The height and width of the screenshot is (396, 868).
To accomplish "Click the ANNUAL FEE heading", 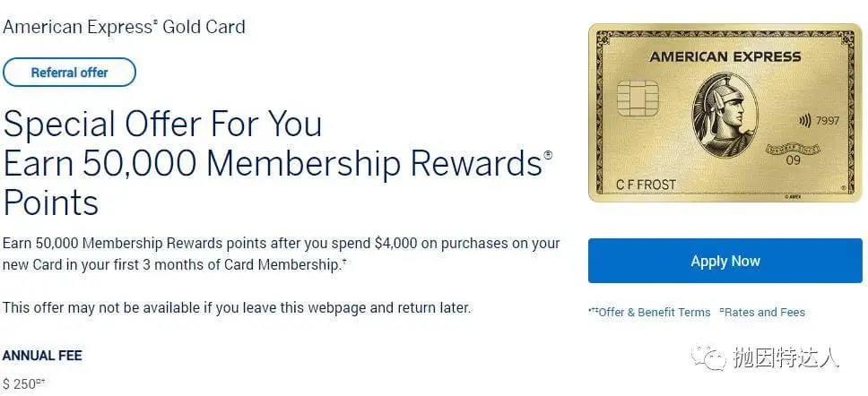I will click(x=42, y=355).
